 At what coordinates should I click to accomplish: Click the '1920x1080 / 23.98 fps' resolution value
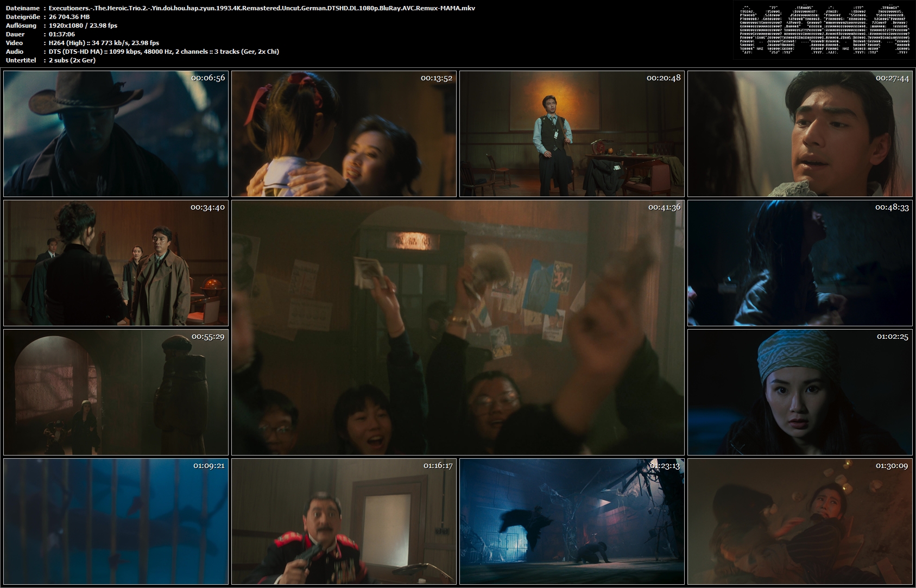[x=83, y=26]
